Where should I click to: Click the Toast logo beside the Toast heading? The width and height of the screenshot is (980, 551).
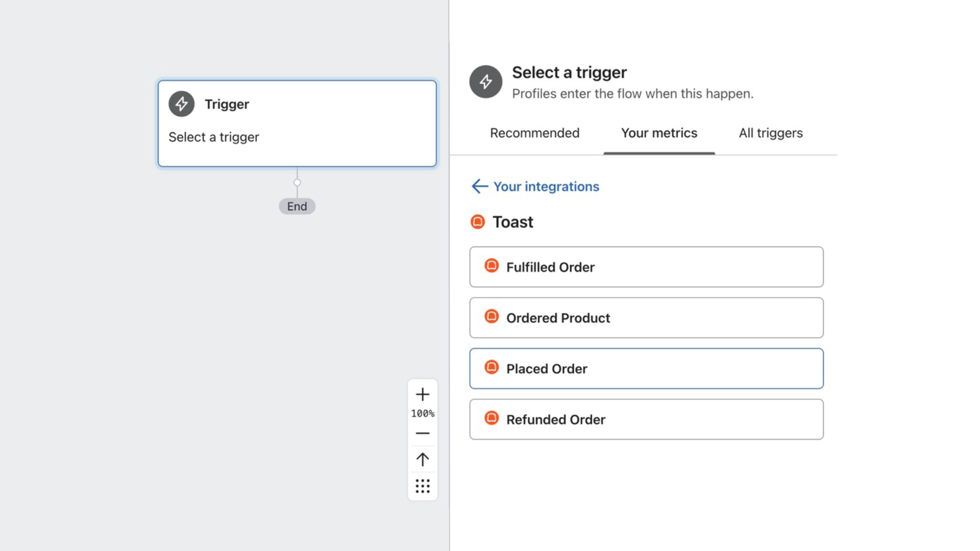478,222
